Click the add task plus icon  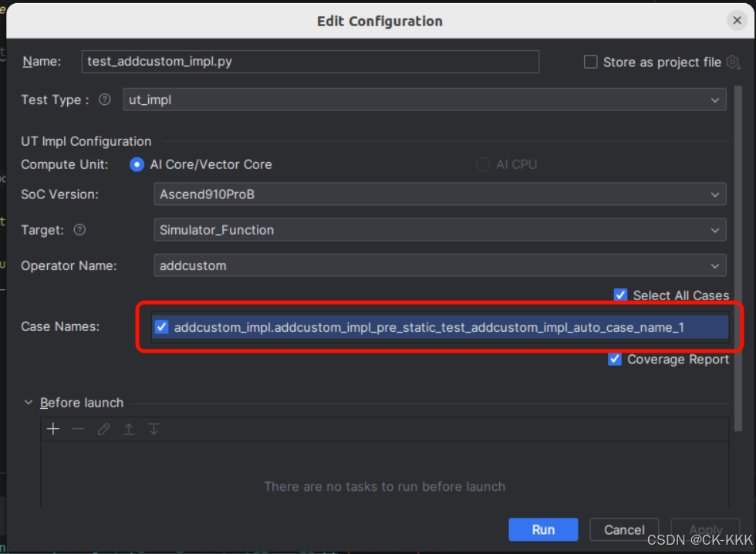[x=53, y=429]
